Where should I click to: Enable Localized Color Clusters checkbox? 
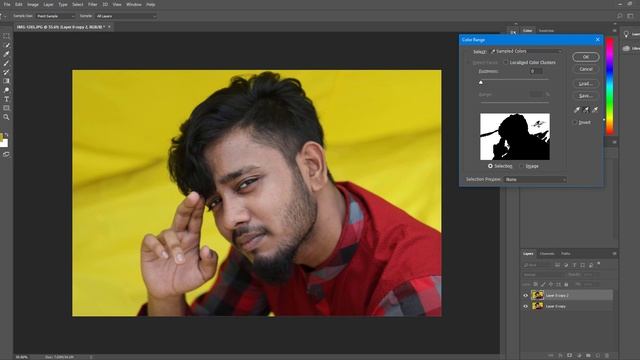coord(505,62)
